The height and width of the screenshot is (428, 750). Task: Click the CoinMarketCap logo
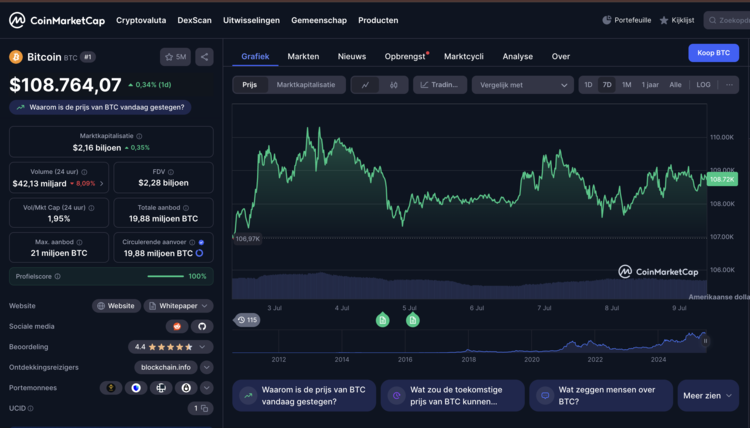coord(57,20)
